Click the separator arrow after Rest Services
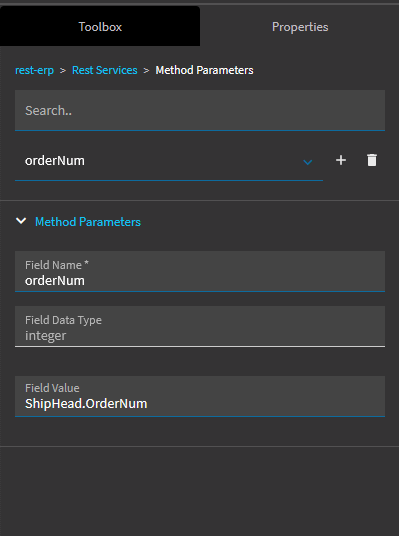Image resolution: width=399 pixels, height=536 pixels. (x=146, y=70)
